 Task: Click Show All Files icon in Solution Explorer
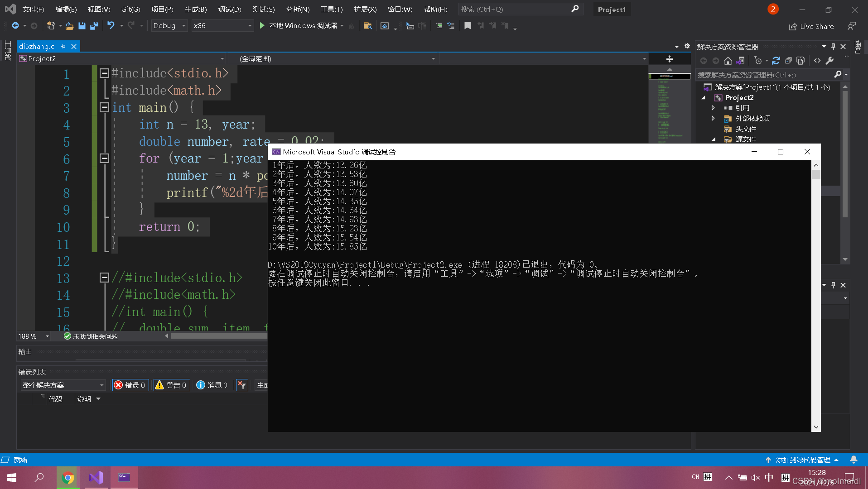(x=800, y=61)
